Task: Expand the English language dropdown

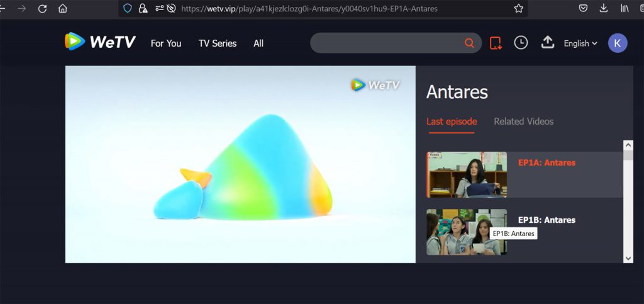Action: coord(580,43)
